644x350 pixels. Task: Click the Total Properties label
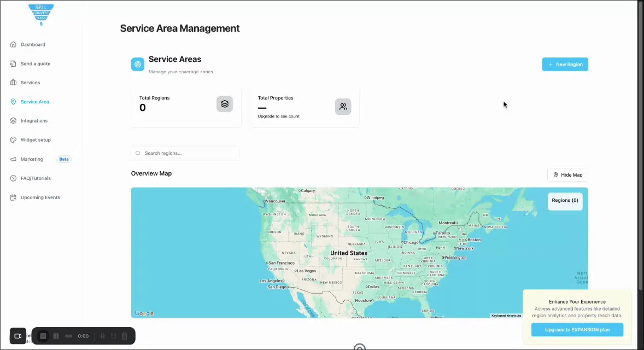(276, 98)
